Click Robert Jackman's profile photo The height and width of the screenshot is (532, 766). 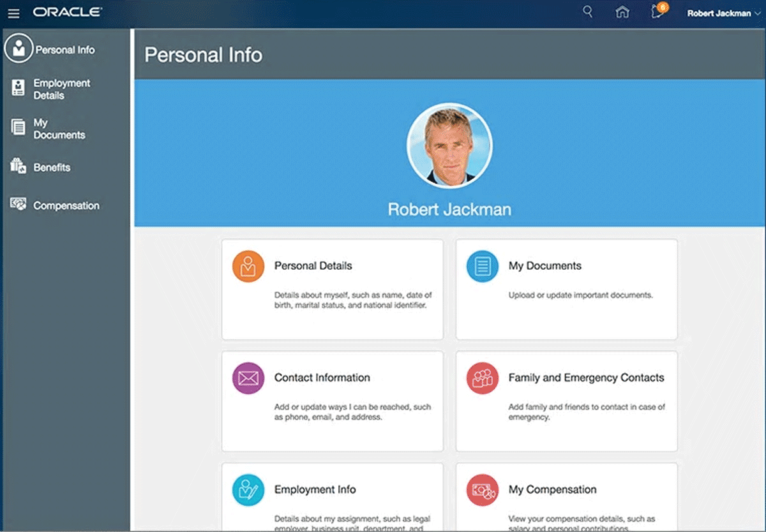point(449,145)
